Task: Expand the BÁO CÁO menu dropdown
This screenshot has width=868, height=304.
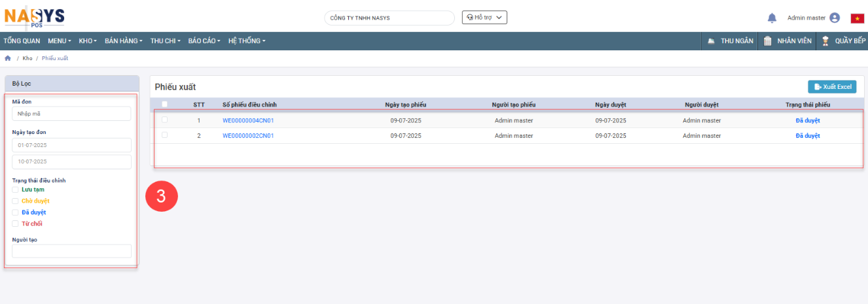Action: [x=204, y=41]
